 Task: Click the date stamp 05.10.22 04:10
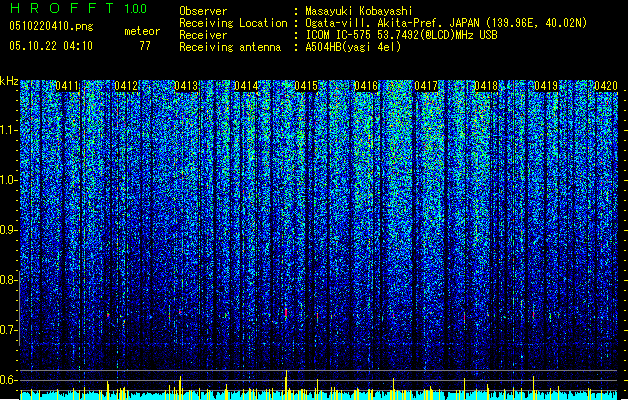[51, 46]
